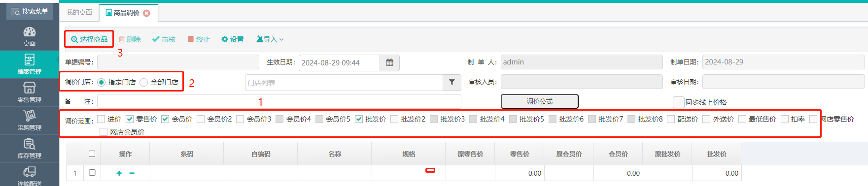Click row 1 批发价 cell 0.00

(x=717, y=173)
